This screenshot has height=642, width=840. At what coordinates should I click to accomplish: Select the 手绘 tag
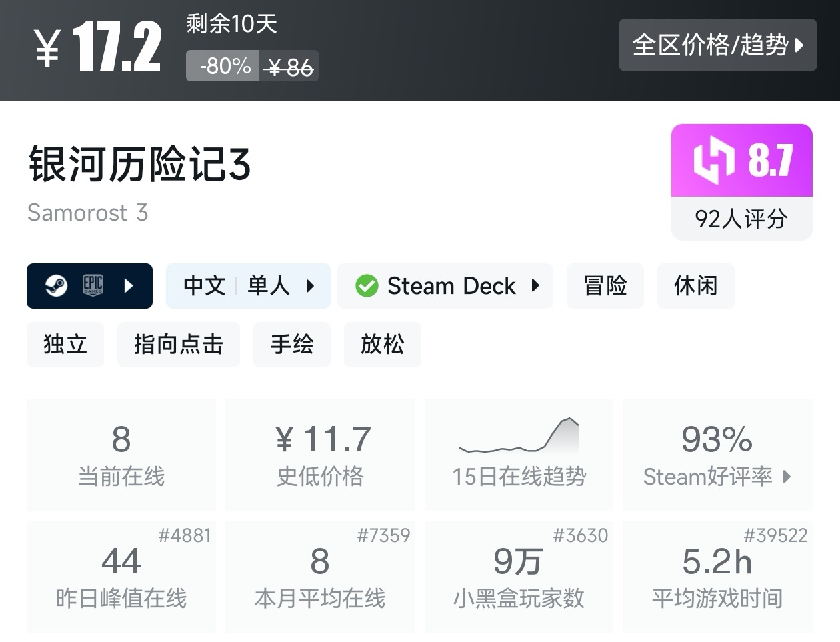(x=291, y=344)
